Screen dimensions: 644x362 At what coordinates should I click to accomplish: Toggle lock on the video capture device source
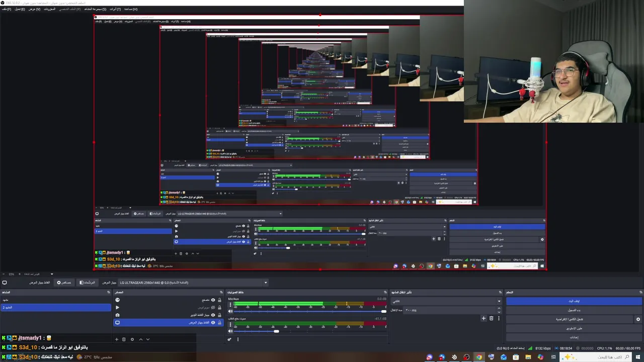point(219,315)
